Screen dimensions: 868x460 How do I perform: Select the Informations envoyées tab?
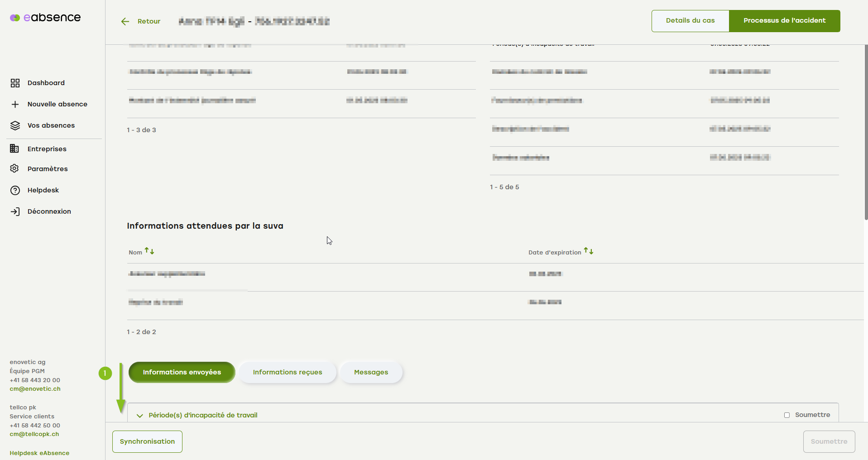[182, 372]
